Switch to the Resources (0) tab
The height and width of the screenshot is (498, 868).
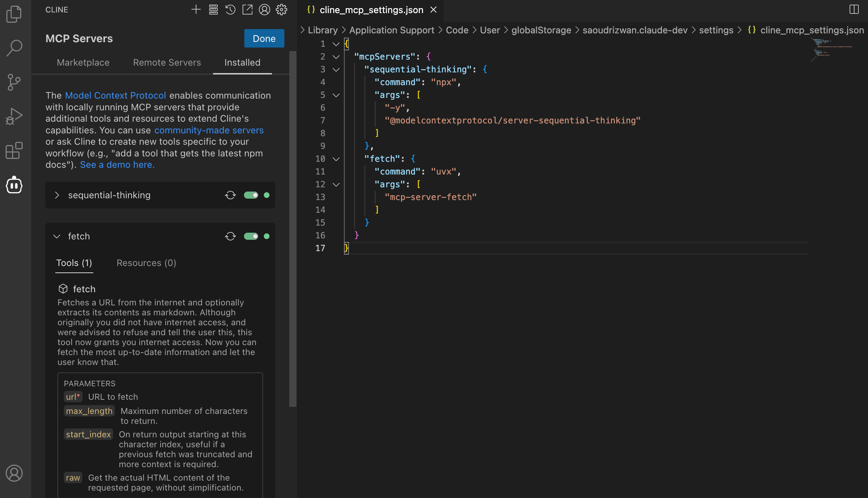point(146,263)
